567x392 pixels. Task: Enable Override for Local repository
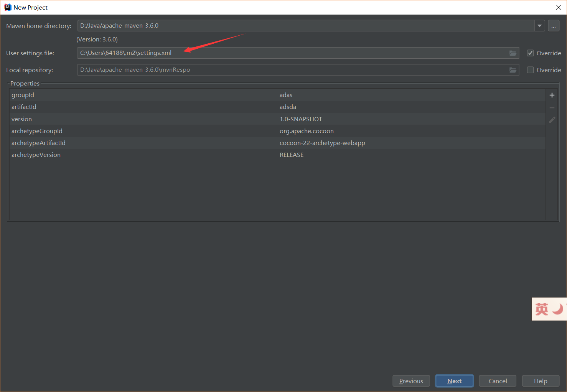pyautogui.click(x=530, y=70)
